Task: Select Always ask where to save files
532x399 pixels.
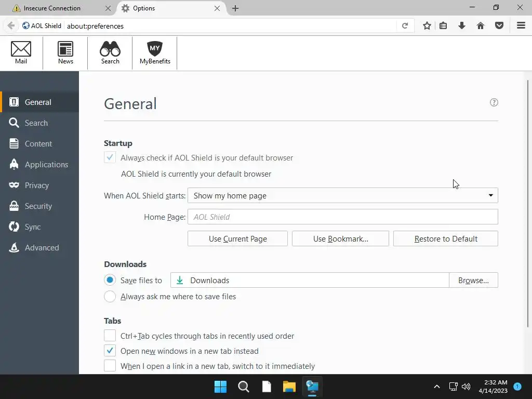Action: (x=110, y=296)
